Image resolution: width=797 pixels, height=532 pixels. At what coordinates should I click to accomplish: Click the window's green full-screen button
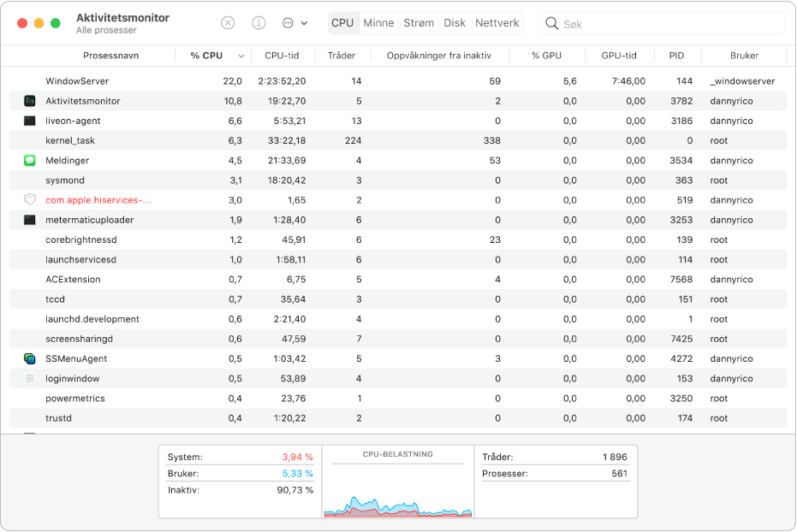click(x=56, y=23)
